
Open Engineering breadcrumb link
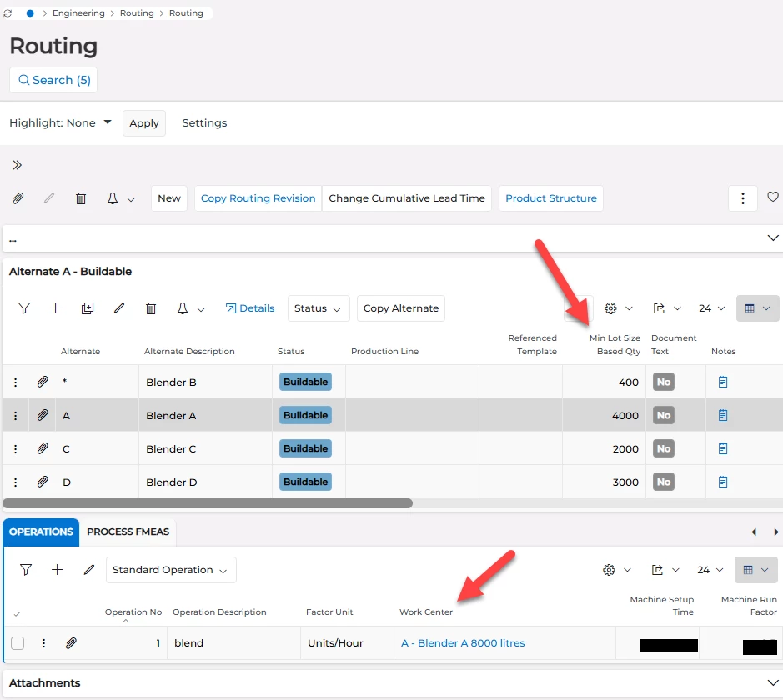pyautogui.click(x=78, y=13)
